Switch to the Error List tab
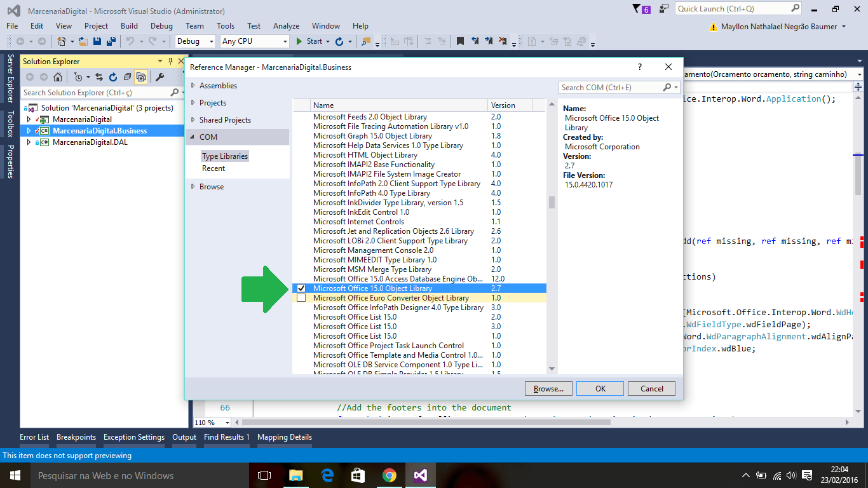This screenshot has width=868, height=488. coord(34,437)
